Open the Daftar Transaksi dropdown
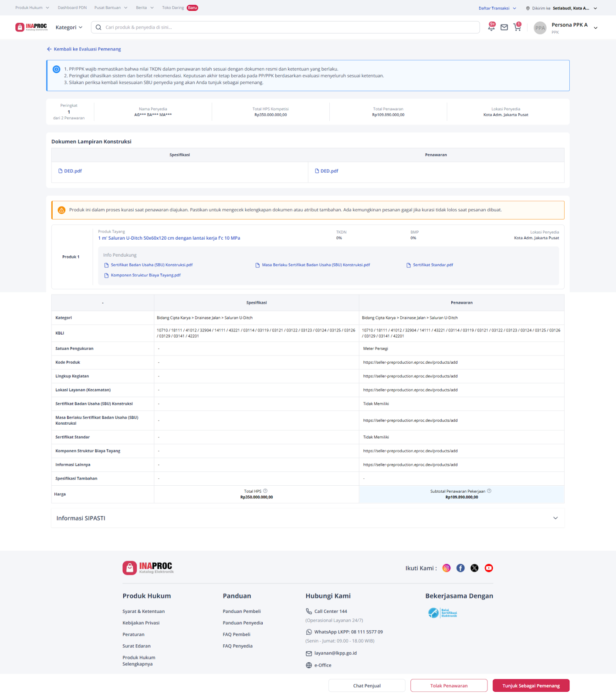Viewport: 616px width, 697px height. pos(498,8)
